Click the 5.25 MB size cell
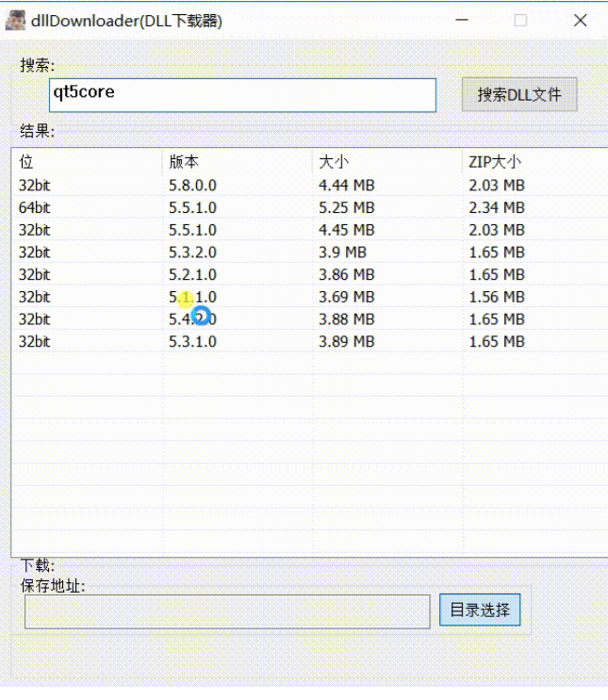This screenshot has width=608, height=700. pos(347,207)
